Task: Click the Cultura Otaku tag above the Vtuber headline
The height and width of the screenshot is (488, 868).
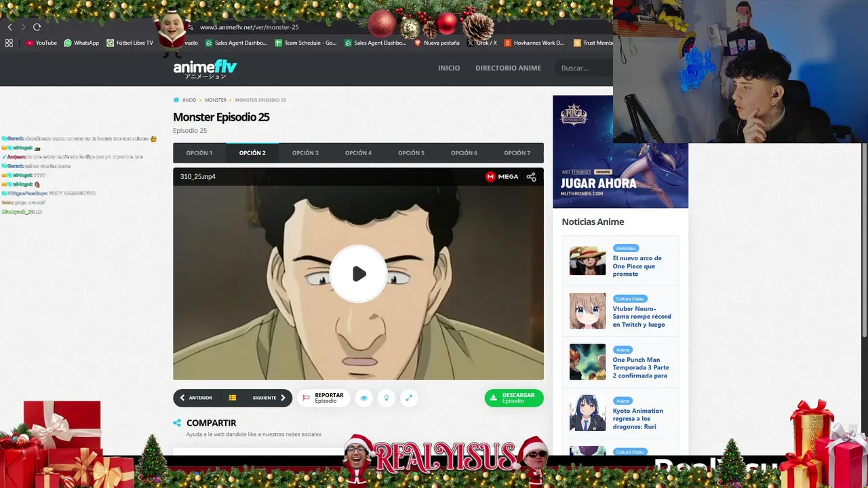Action: point(630,299)
